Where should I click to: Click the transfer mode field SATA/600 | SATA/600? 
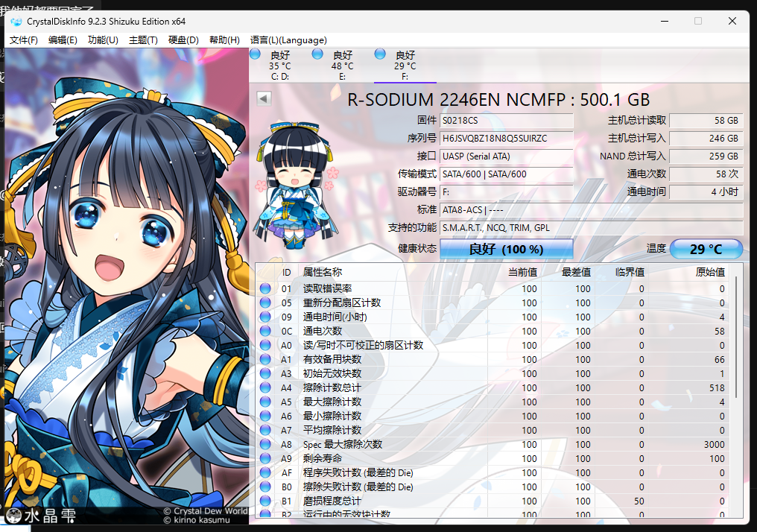tap(507, 174)
